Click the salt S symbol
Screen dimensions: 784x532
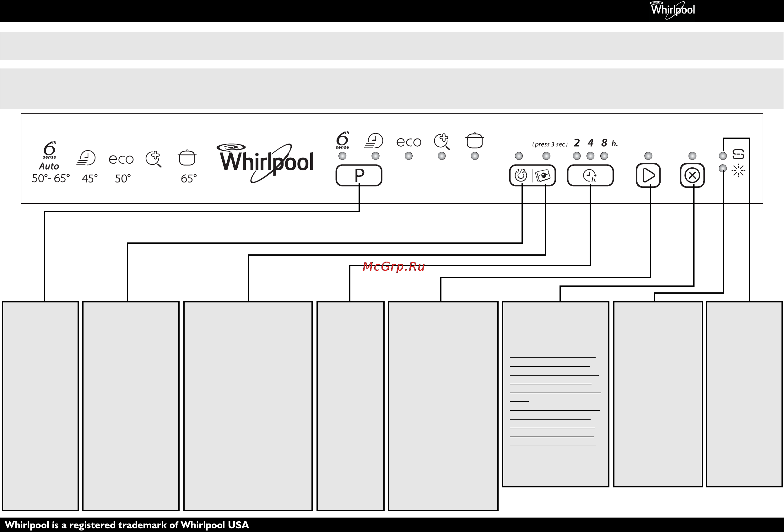(738, 155)
